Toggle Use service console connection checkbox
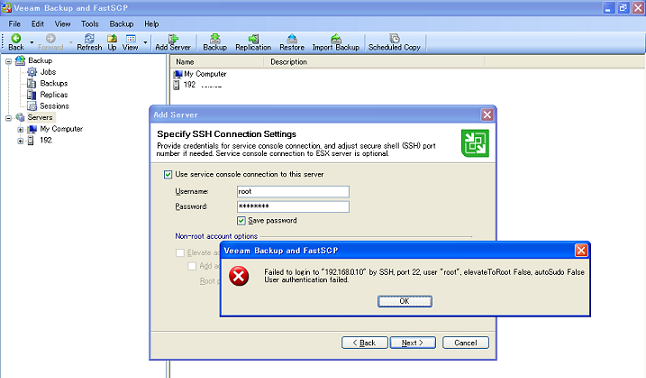 168,175
